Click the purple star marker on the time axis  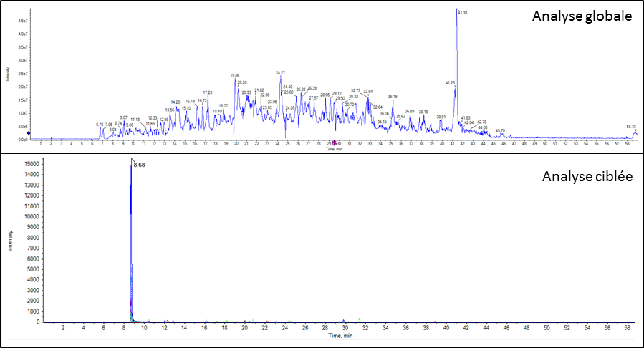(x=334, y=142)
